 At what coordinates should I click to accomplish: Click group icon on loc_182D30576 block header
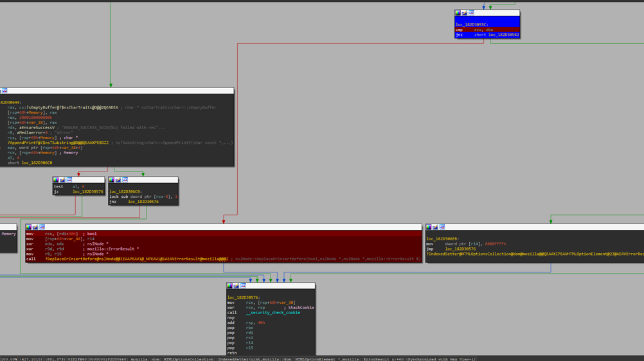click(x=243, y=286)
